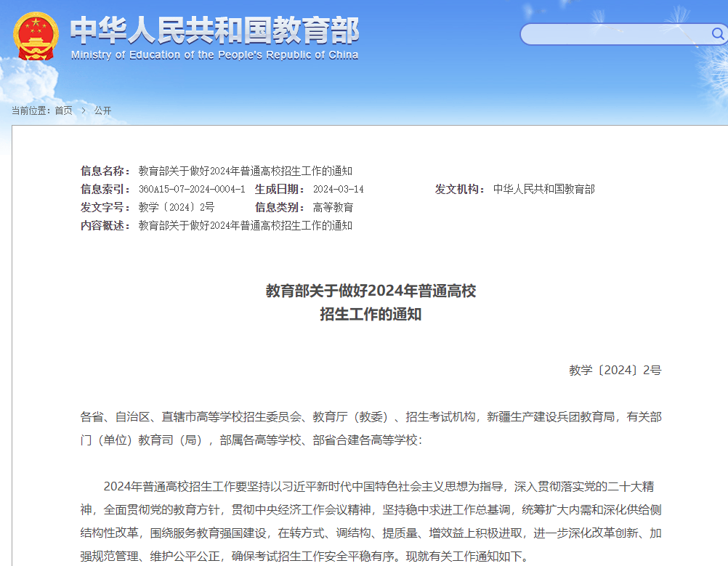Viewport: 728px width, 566px height.
Task: Click the 生成日期 label
Action: pyautogui.click(x=280, y=190)
